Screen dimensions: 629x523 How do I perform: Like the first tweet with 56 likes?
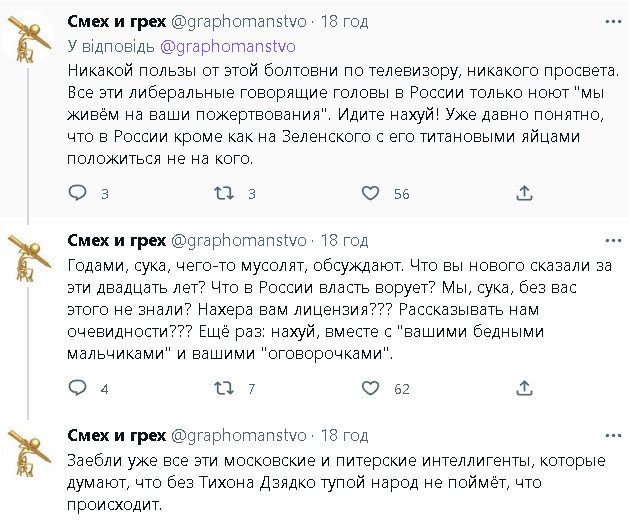(x=369, y=193)
